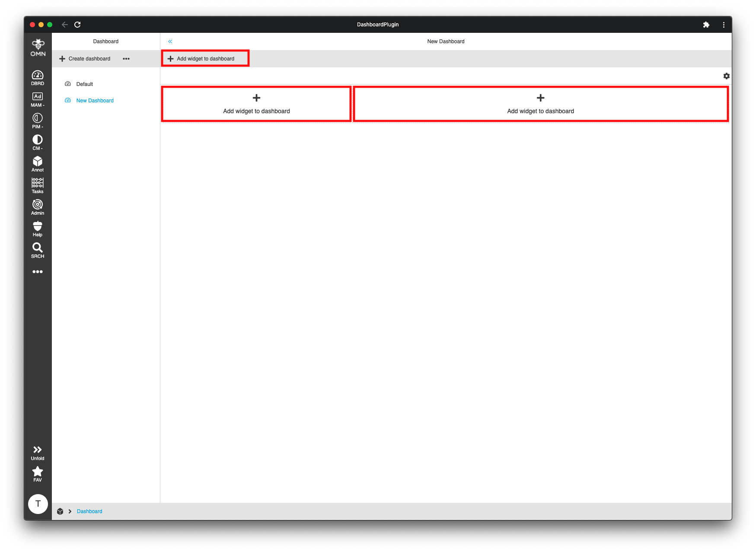The height and width of the screenshot is (552, 756).
Task: Click Create dashboard
Action: tap(85, 58)
